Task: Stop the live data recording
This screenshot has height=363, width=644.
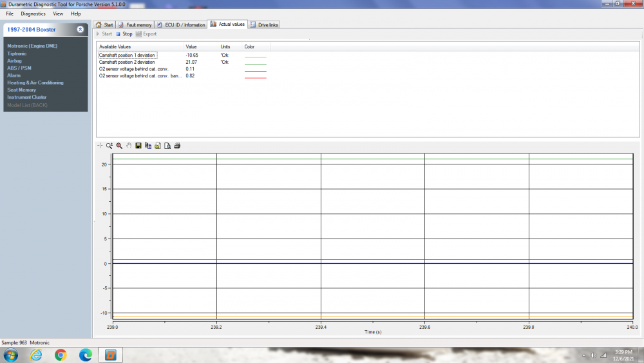Action: coord(124,34)
